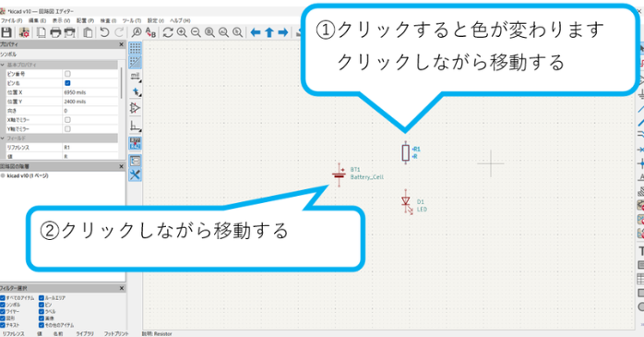Change line drawing angle mode
This screenshot has width=644, height=337.
135,126
